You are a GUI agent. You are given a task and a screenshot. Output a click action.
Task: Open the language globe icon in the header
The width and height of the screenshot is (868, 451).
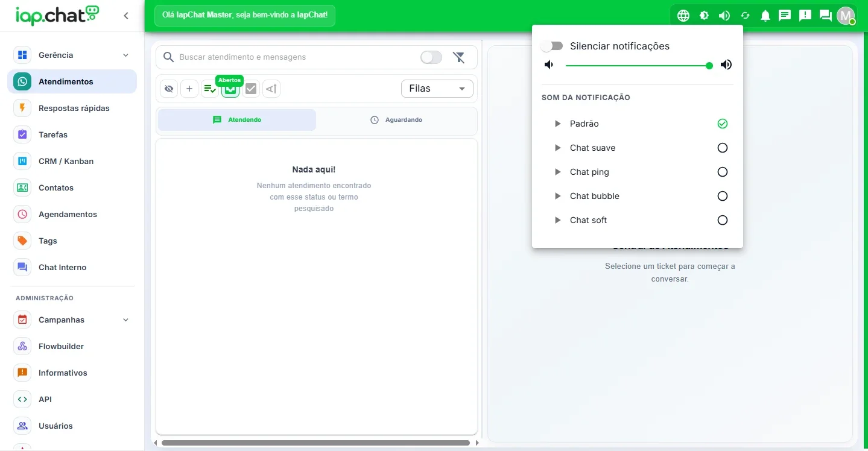coord(683,16)
